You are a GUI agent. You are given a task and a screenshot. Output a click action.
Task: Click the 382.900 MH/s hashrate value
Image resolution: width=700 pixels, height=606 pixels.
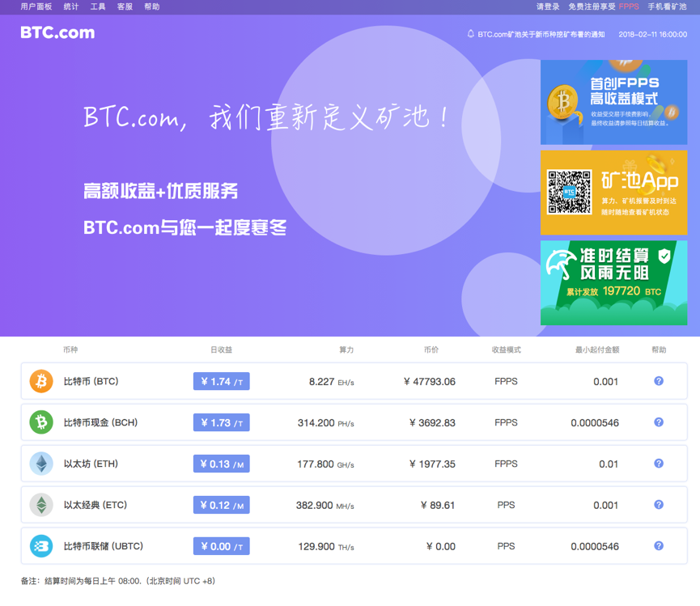click(x=325, y=505)
